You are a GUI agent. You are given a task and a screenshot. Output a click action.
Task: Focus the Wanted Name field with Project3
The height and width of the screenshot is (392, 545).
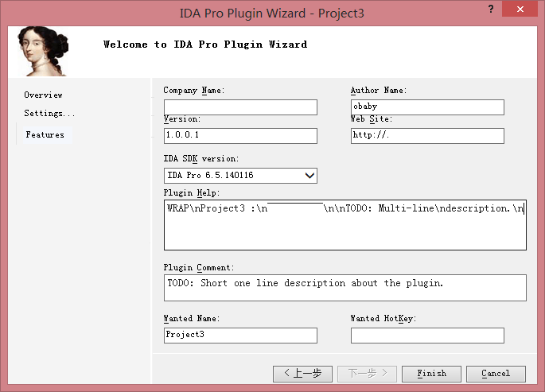[x=240, y=336]
